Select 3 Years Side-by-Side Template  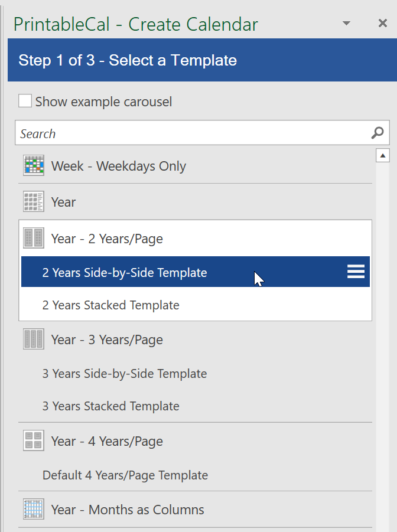125,374
